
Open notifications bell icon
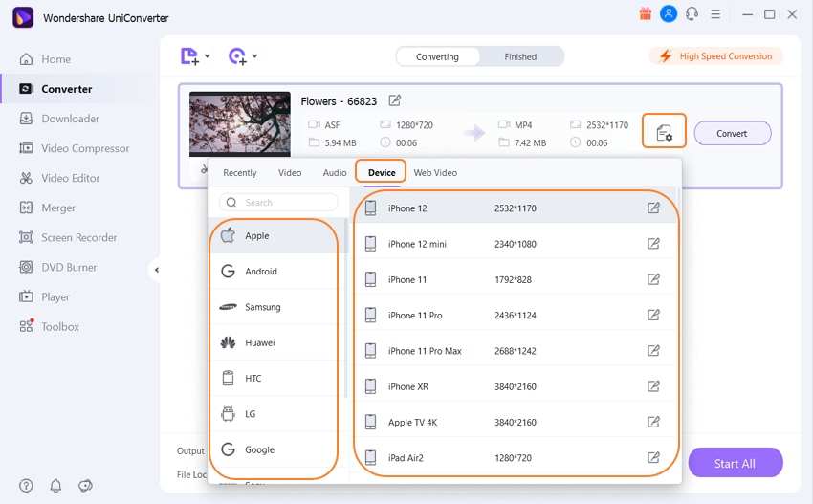click(x=55, y=485)
